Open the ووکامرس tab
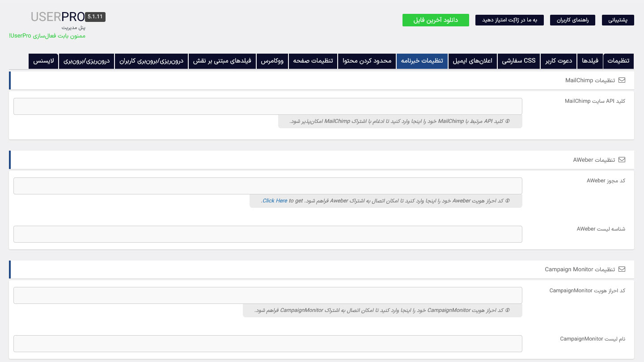The image size is (644, 362). coord(272,61)
